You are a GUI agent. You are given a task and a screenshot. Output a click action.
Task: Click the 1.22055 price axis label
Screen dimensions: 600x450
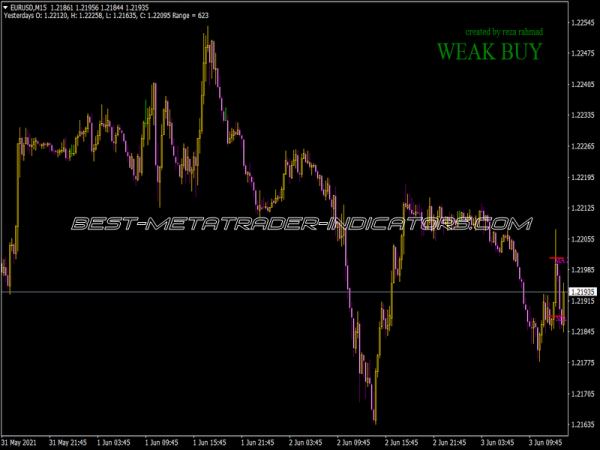583,240
